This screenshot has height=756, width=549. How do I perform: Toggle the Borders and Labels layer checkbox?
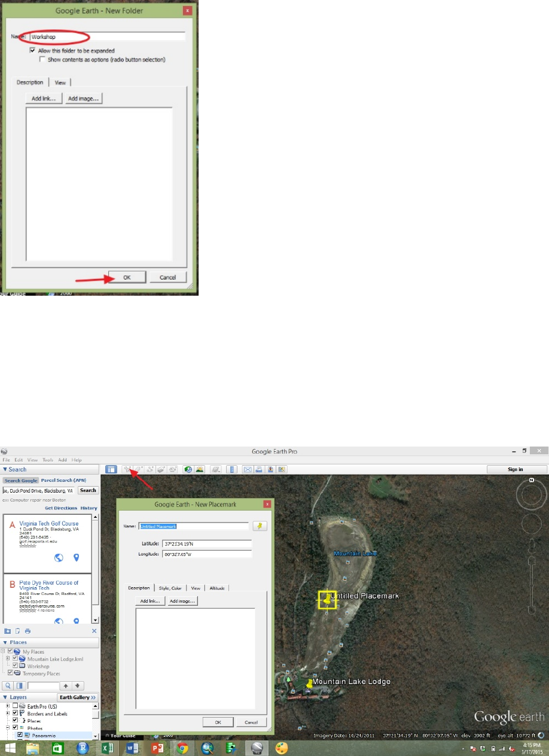(16, 714)
